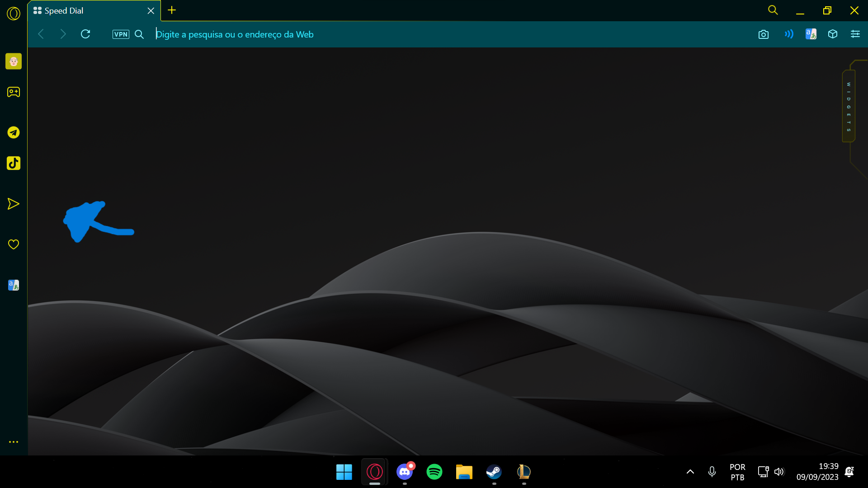
Task: Open the GX sound waves icon in the toolbar
Action: pos(789,34)
